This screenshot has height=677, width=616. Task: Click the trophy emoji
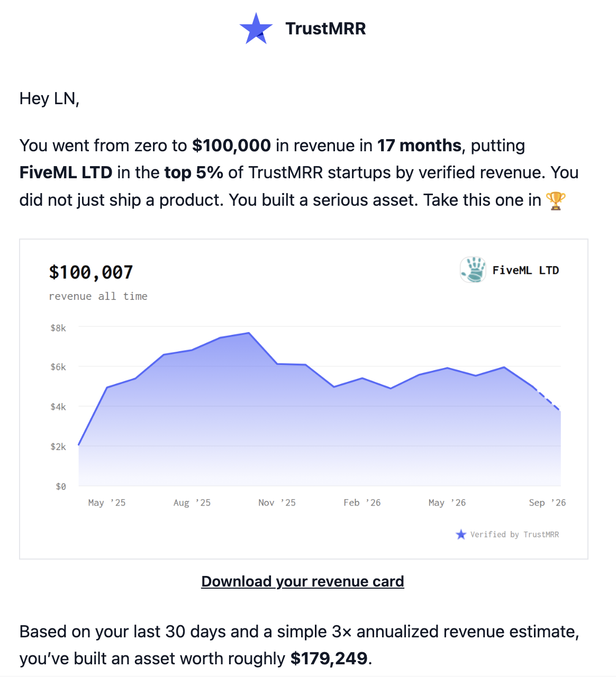(556, 200)
